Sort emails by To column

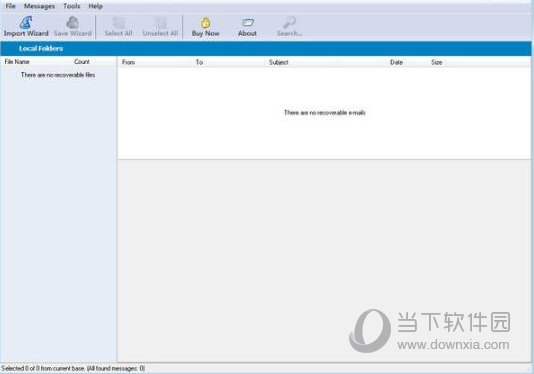pos(199,62)
